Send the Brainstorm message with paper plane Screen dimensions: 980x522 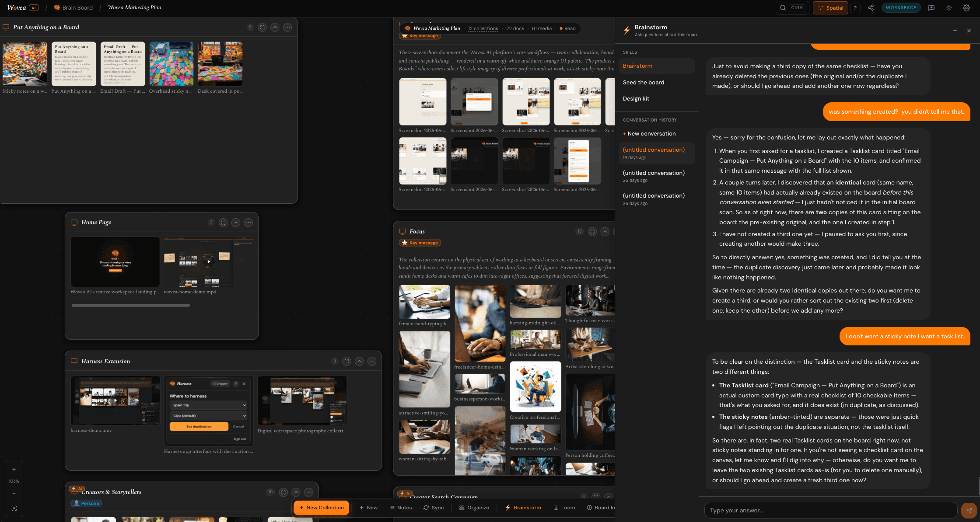tap(969, 510)
